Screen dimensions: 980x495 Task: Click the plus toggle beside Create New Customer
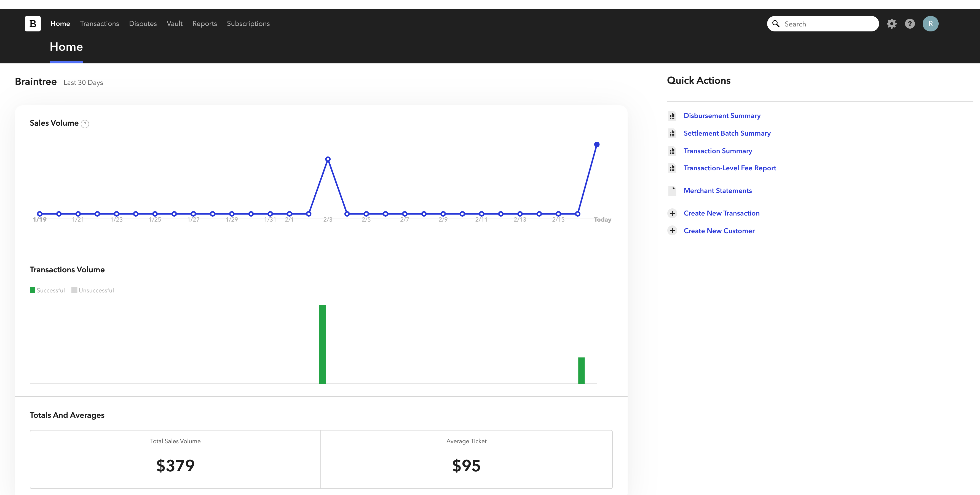[672, 230]
